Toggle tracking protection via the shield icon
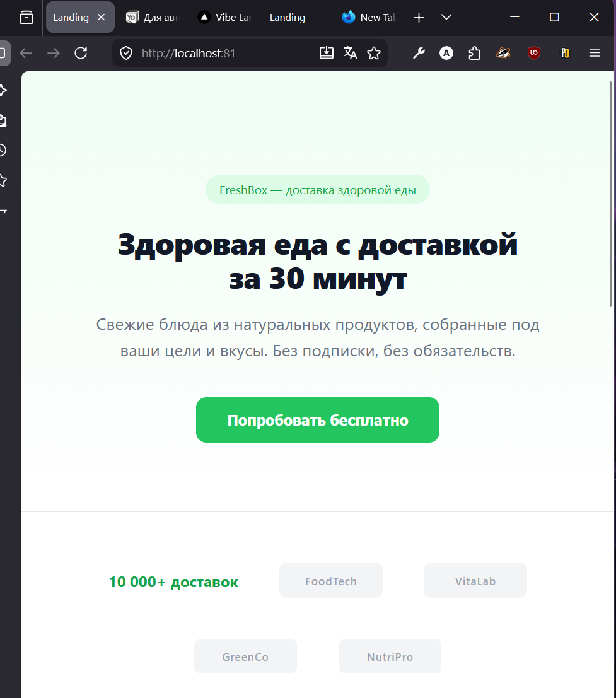The height and width of the screenshot is (698, 616). pos(125,53)
